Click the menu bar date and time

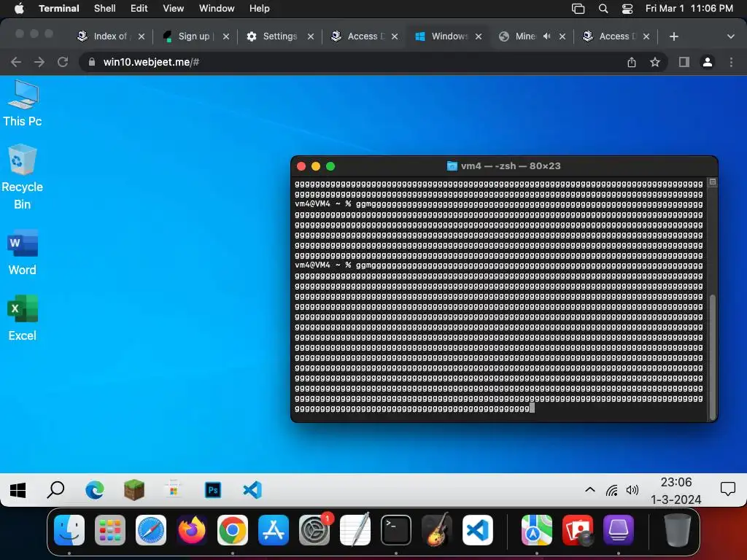689,9
